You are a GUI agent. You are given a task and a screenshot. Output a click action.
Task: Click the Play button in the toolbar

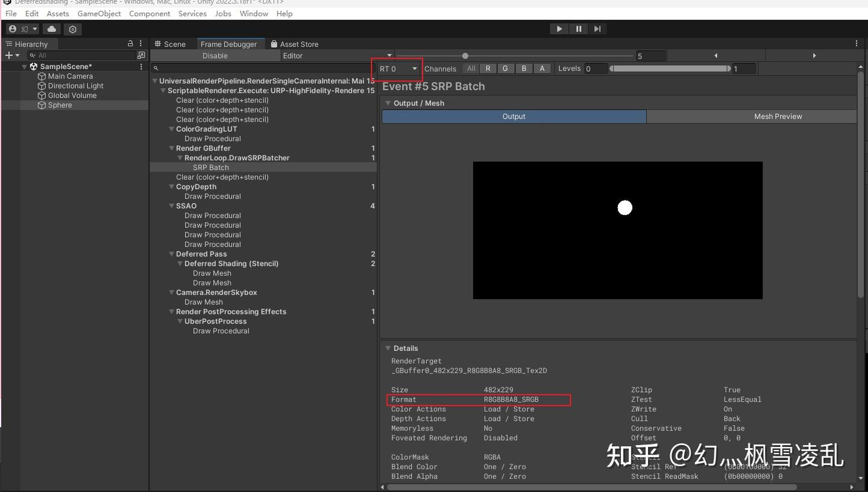[x=559, y=29]
